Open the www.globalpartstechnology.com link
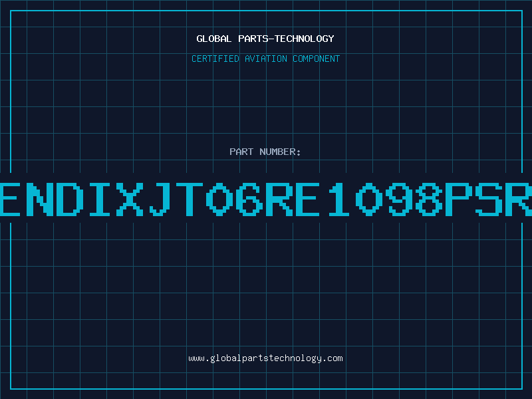This screenshot has width=532, height=399. [x=265, y=358]
